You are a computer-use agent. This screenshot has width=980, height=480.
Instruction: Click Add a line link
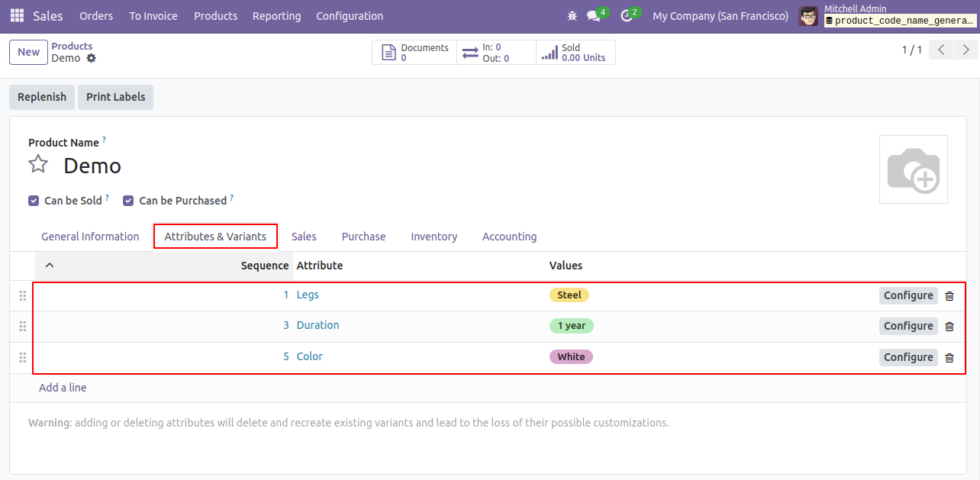pos(63,388)
